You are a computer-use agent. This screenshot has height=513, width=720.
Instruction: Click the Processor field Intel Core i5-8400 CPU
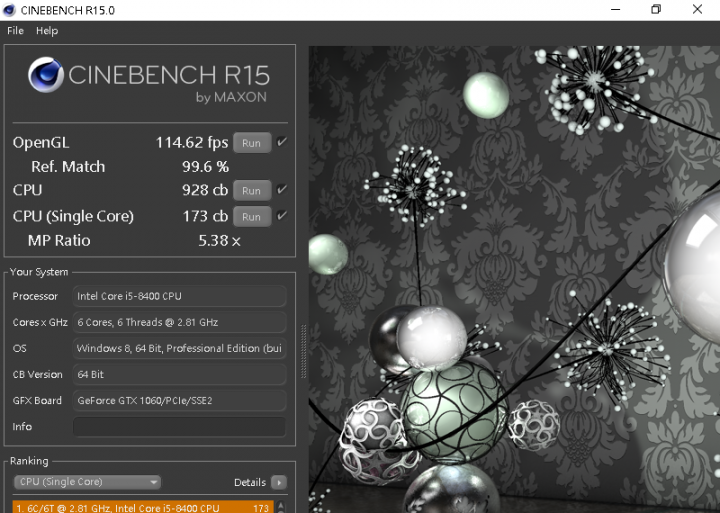[x=180, y=296]
